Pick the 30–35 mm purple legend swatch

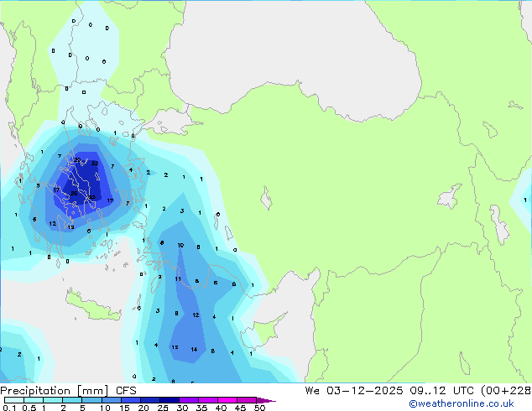(x=188, y=400)
